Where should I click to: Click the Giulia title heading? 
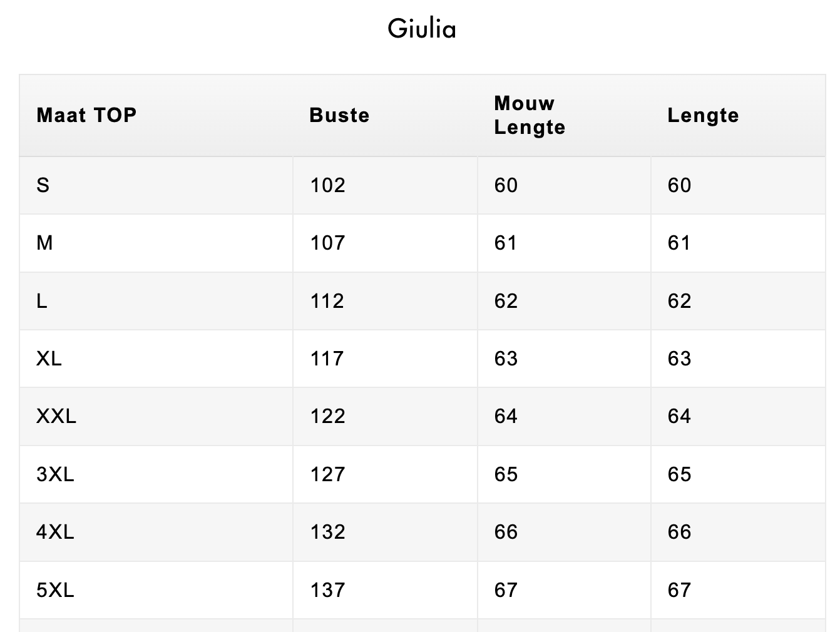421,29
